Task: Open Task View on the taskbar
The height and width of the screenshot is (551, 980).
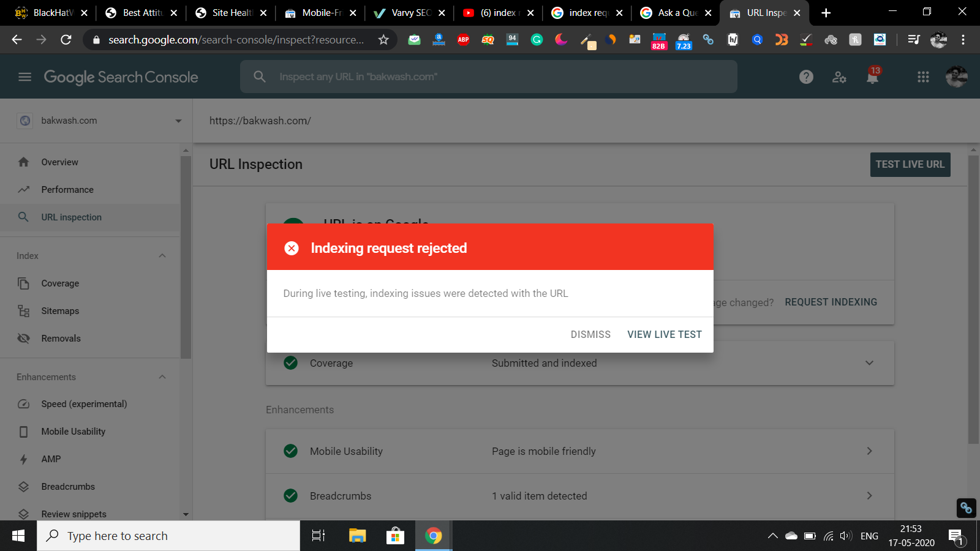Action: [x=318, y=536]
